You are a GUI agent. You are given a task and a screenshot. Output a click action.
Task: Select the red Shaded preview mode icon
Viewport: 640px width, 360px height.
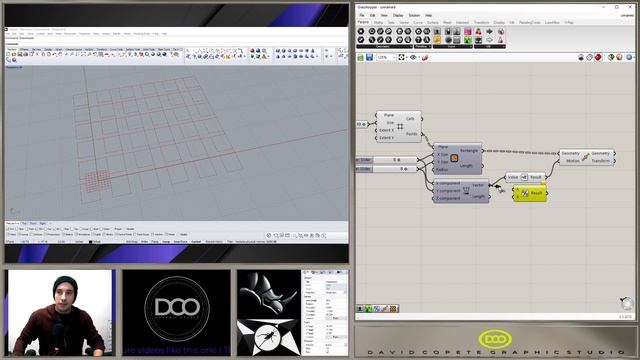598,58
